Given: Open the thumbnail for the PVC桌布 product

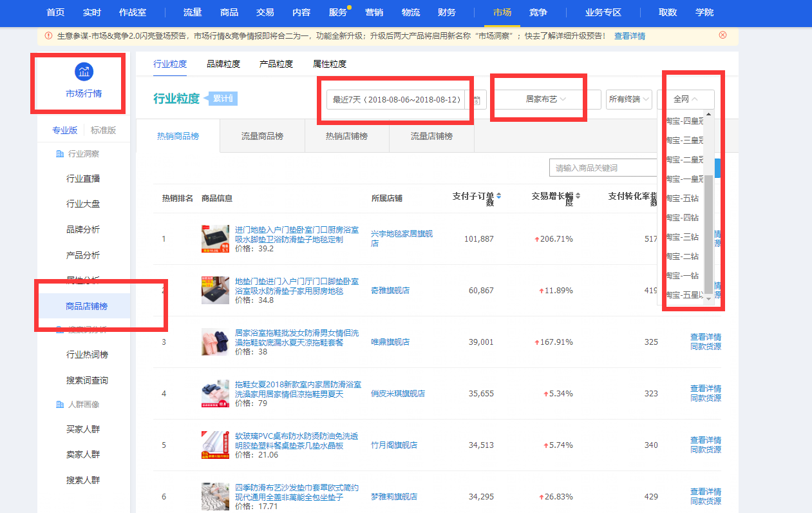Looking at the screenshot, I should coord(215,445).
